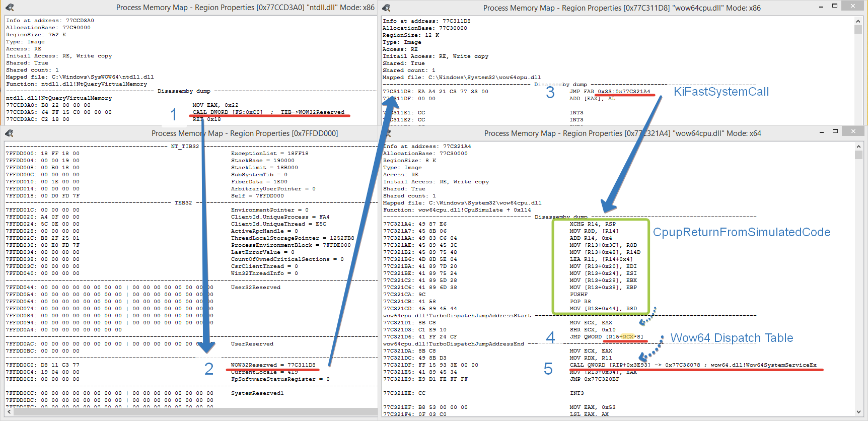Click the 'StackLimit = 18B000' field
This screenshot has width=868, height=421.
264,168
